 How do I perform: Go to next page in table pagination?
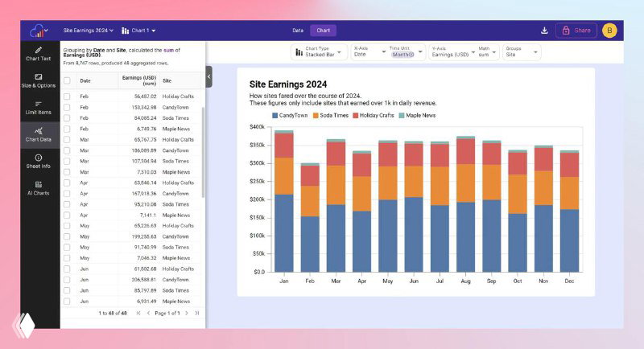(x=187, y=312)
